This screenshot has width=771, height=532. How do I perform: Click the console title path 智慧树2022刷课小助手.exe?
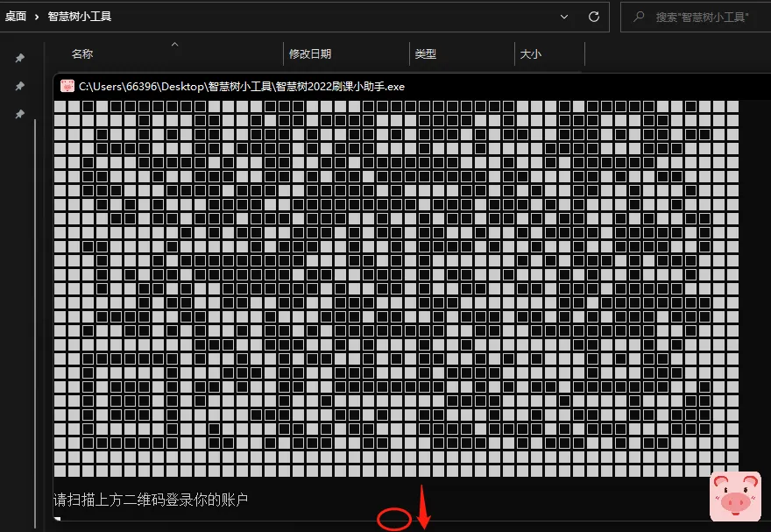tap(242, 87)
